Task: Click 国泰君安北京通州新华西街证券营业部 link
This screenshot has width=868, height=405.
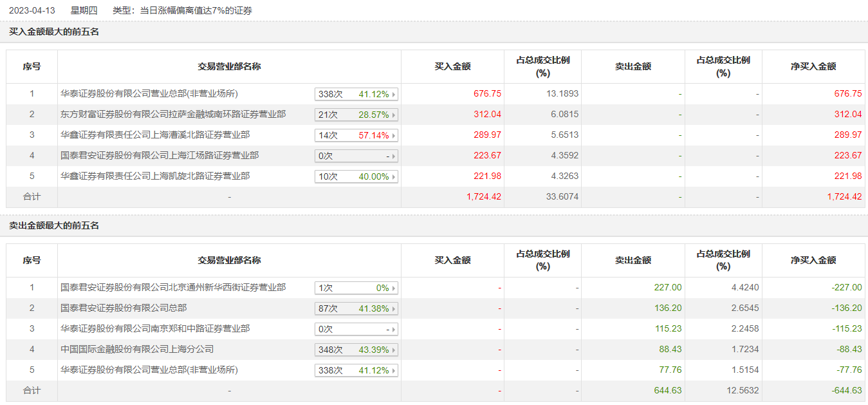Action: click(173, 288)
